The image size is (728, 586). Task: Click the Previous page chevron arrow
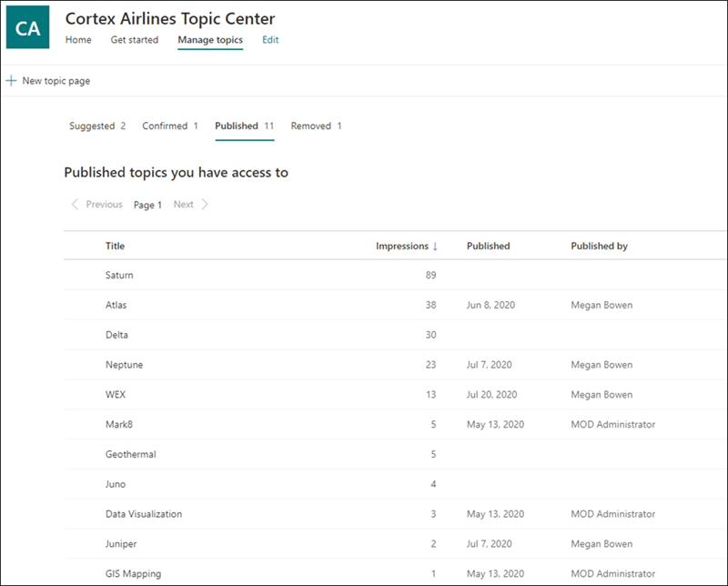[x=75, y=205]
